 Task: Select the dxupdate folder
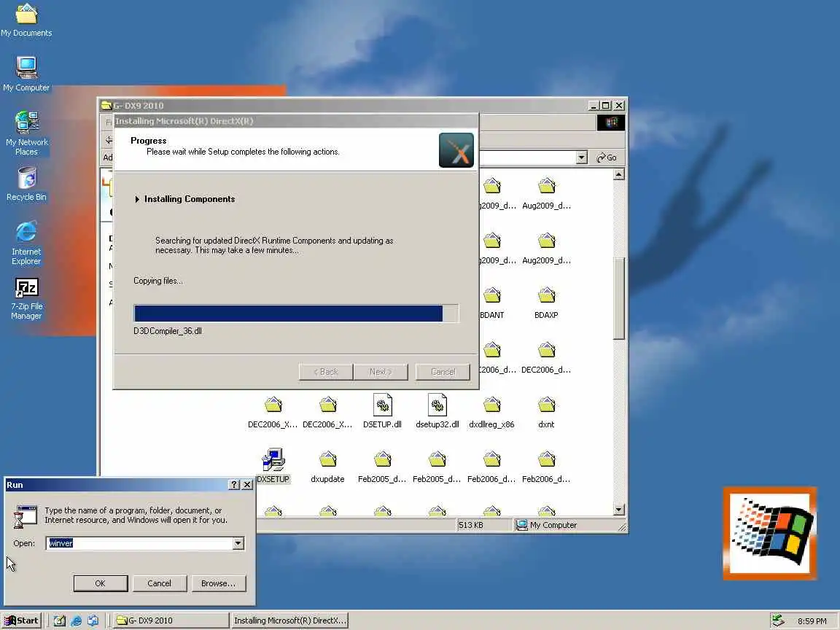click(327, 467)
